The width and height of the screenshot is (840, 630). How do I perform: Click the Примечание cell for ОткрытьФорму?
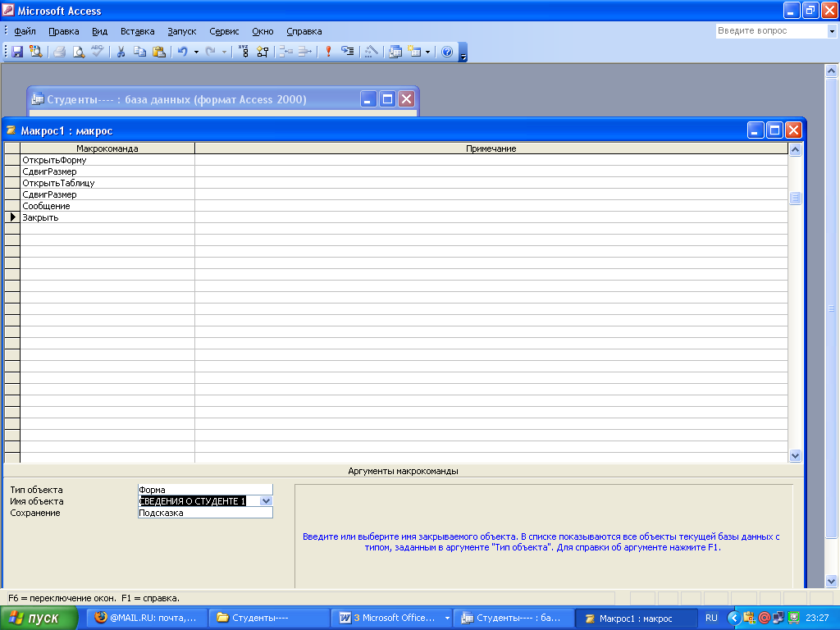click(491, 160)
